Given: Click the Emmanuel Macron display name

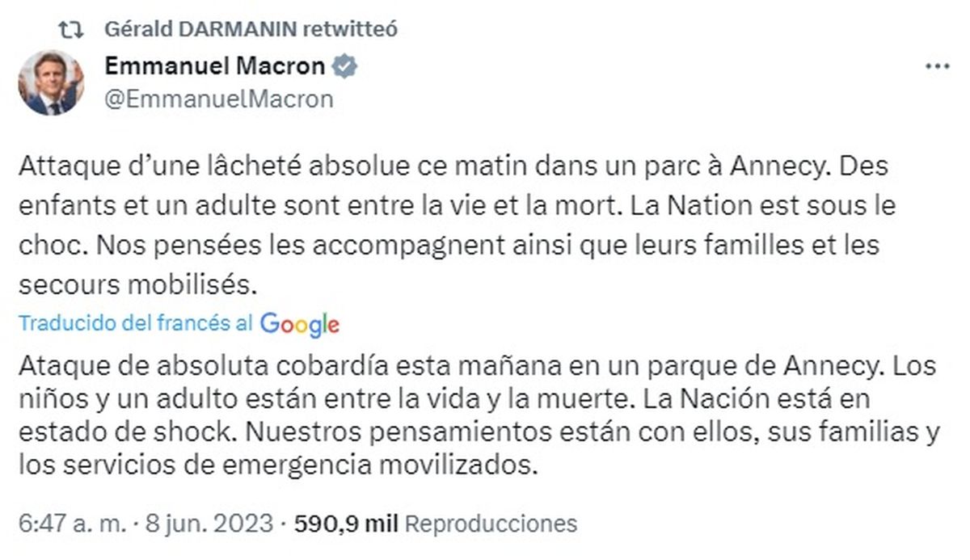Looking at the screenshot, I should [215, 66].
